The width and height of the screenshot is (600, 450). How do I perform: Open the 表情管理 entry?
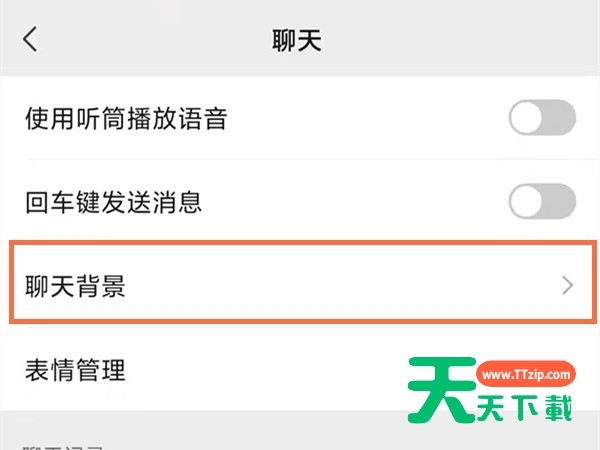coord(200,371)
